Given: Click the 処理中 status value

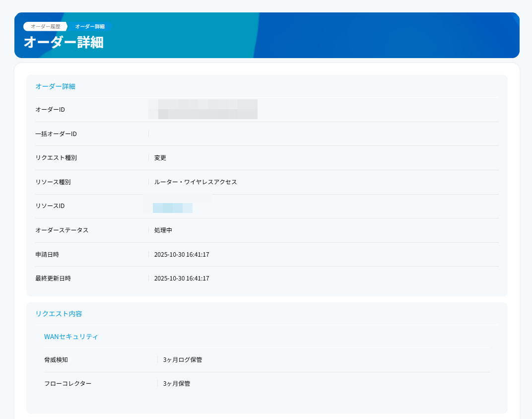Looking at the screenshot, I should (164, 230).
